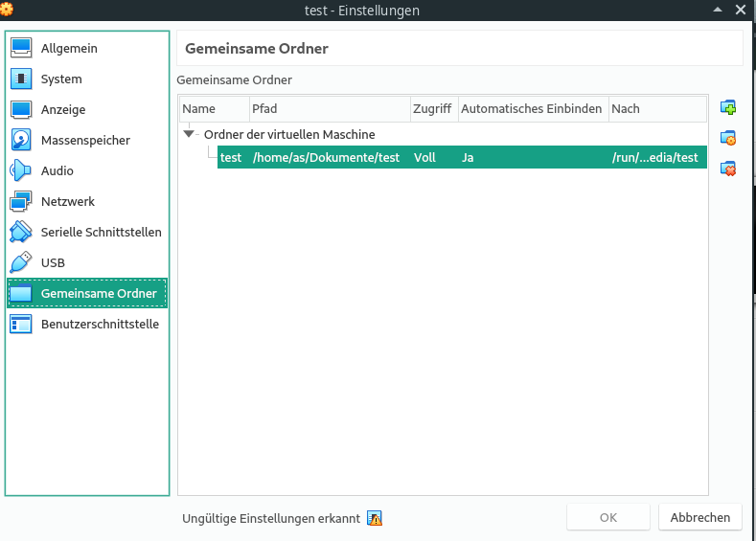This screenshot has height=541, width=756.
Task: Click the edit shared folder icon
Action: [x=728, y=138]
